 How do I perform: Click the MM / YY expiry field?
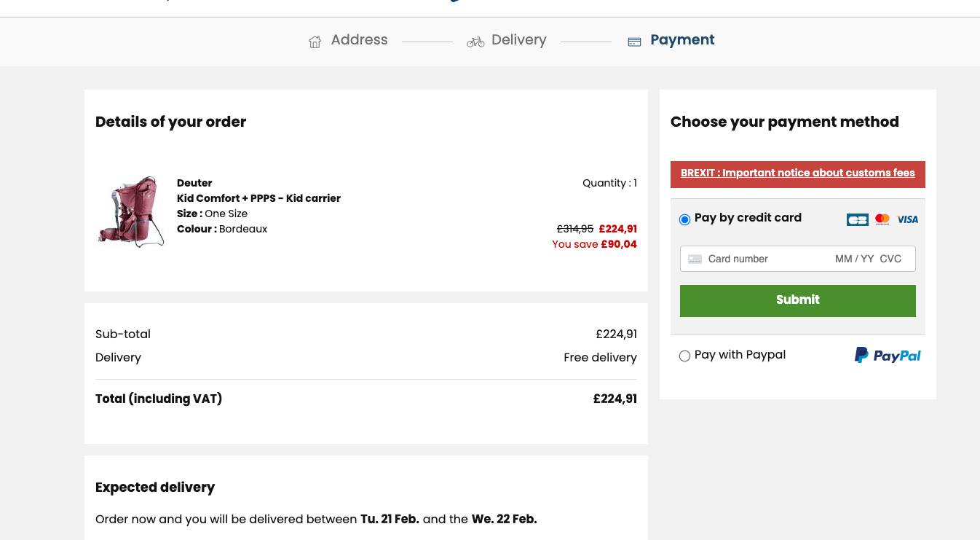854,259
